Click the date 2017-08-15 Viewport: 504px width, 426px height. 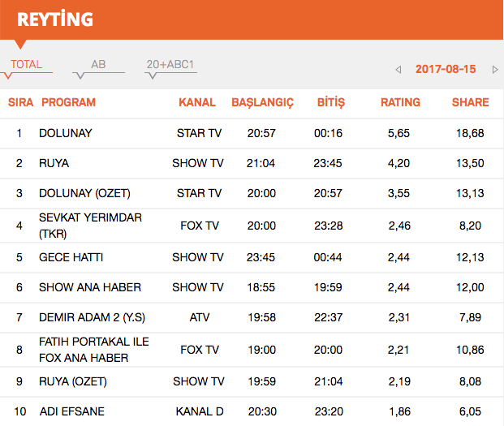click(x=446, y=70)
